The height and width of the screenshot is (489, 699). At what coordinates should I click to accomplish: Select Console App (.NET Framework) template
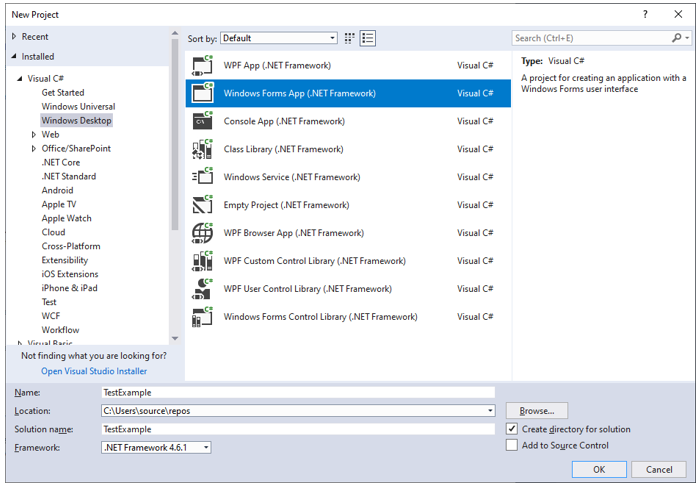point(348,121)
